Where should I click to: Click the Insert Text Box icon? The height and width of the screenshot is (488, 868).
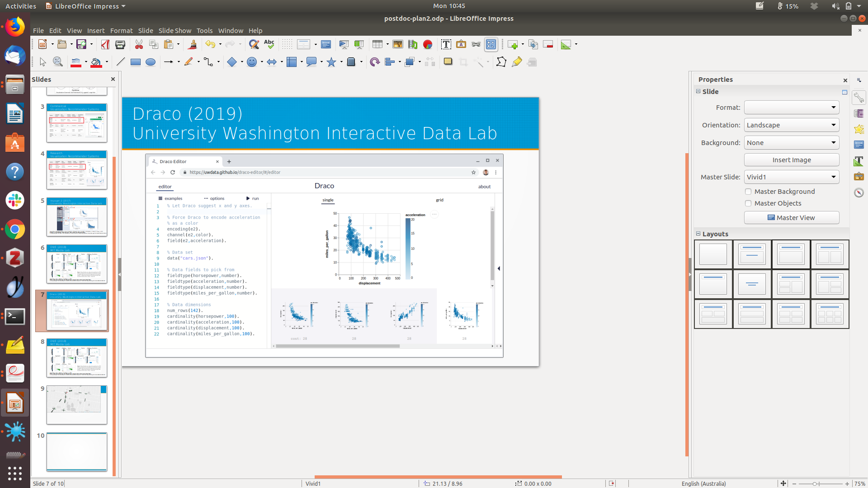[x=446, y=44]
